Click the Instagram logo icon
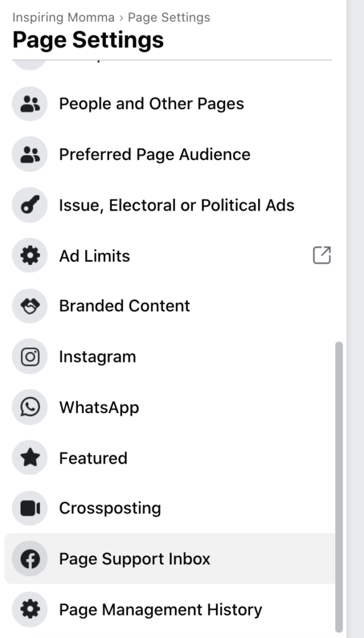 point(30,356)
